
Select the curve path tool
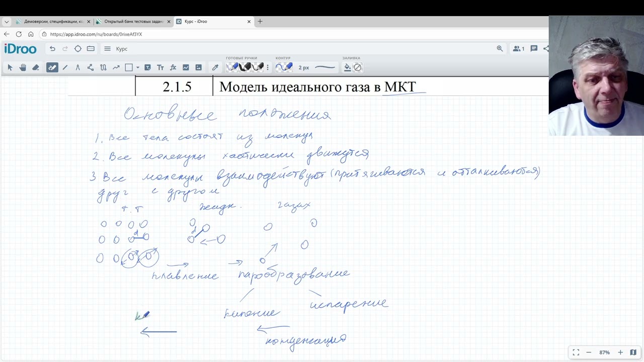click(x=103, y=67)
